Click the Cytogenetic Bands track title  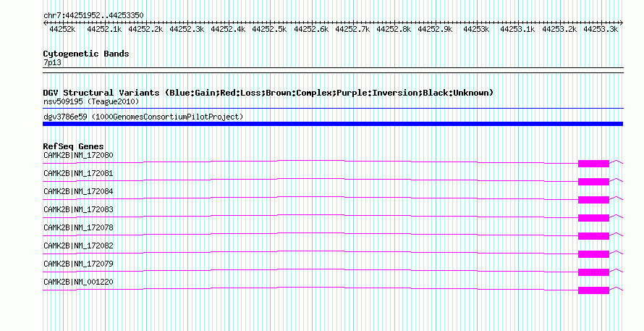(x=86, y=54)
